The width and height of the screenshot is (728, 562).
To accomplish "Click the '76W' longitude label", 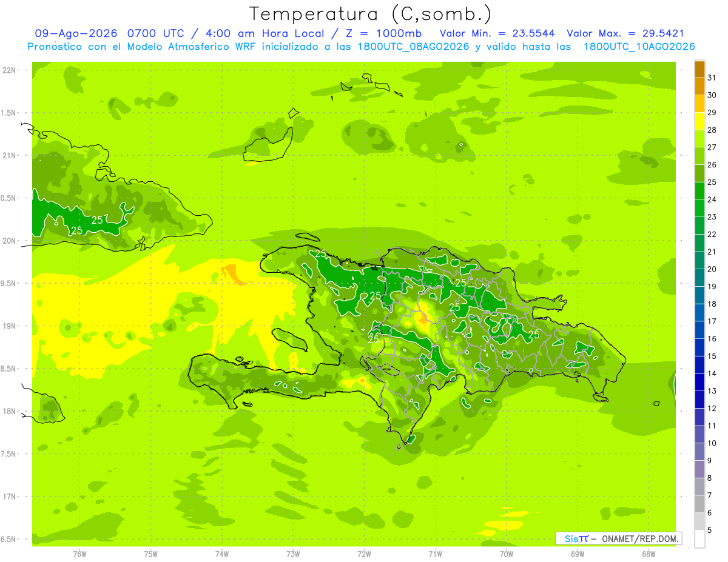I will point(79,554).
